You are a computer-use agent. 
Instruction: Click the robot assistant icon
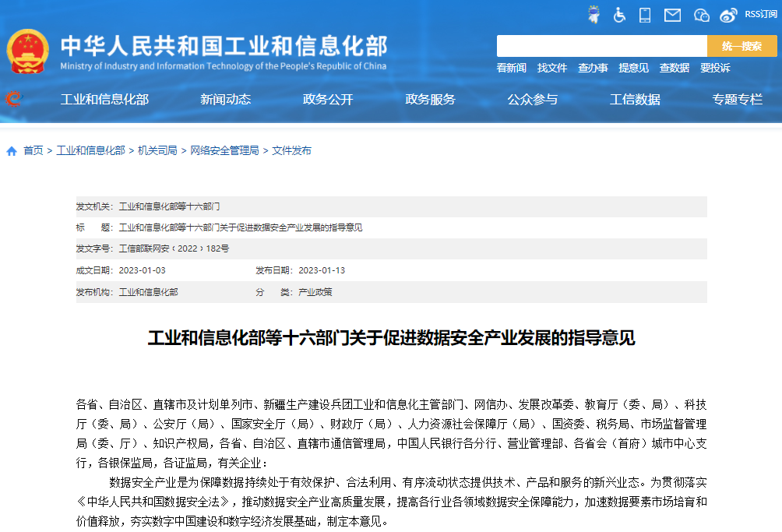point(594,14)
